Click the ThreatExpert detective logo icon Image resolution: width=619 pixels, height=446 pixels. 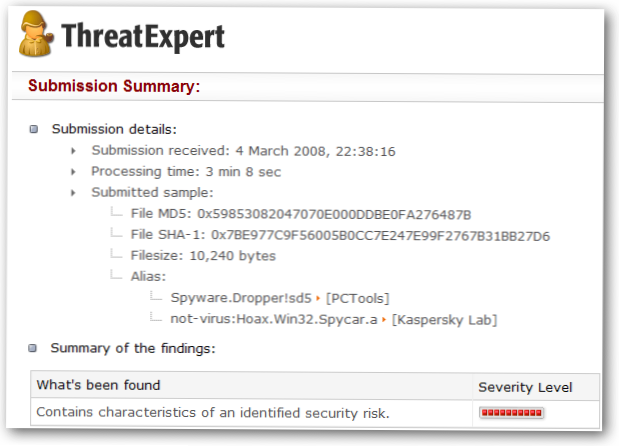(34, 35)
